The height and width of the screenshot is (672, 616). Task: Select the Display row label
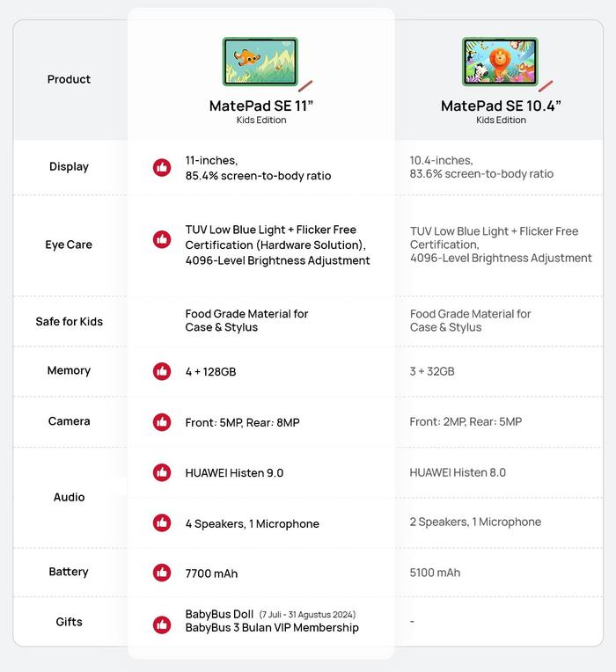(69, 166)
